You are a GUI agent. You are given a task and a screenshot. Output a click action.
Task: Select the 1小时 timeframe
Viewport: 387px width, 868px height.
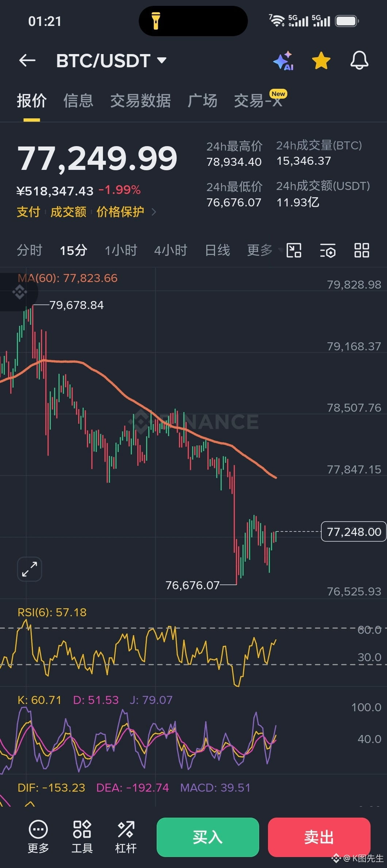(121, 251)
